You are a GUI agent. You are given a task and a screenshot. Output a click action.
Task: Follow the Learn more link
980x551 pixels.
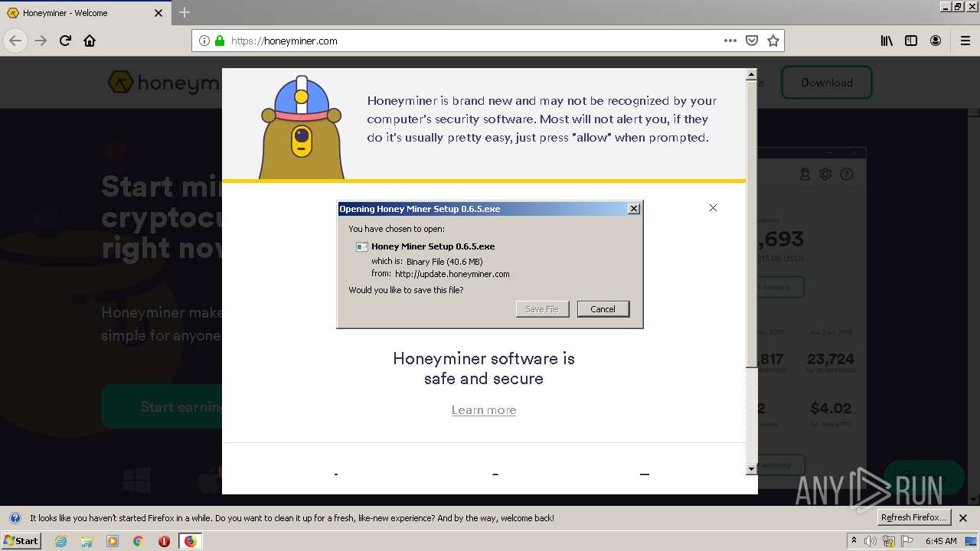484,410
